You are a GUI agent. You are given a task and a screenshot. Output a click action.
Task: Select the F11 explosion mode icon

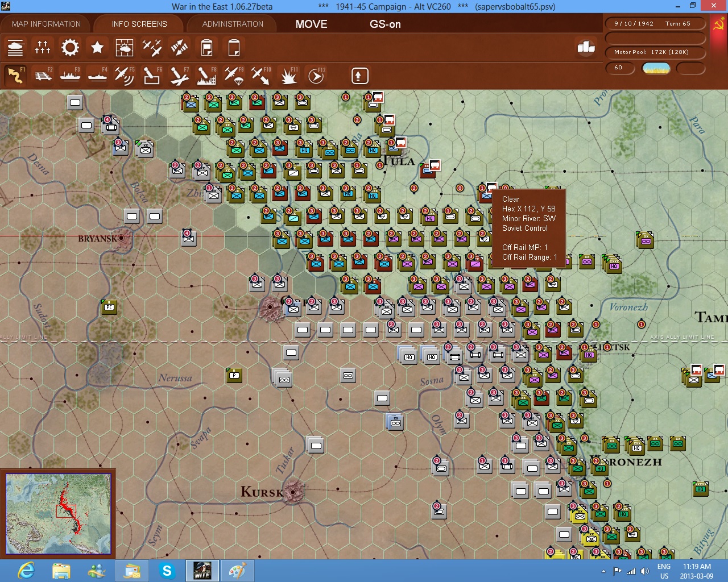click(x=288, y=75)
